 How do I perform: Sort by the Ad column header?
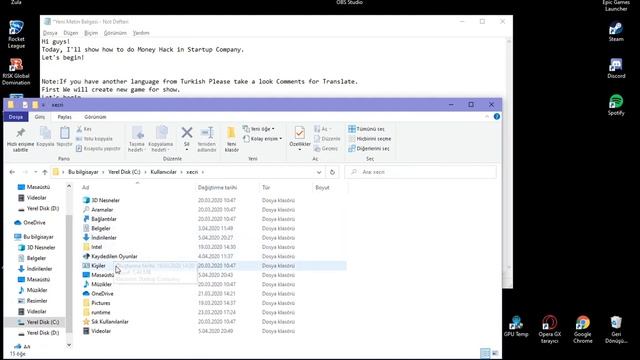pos(138,188)
